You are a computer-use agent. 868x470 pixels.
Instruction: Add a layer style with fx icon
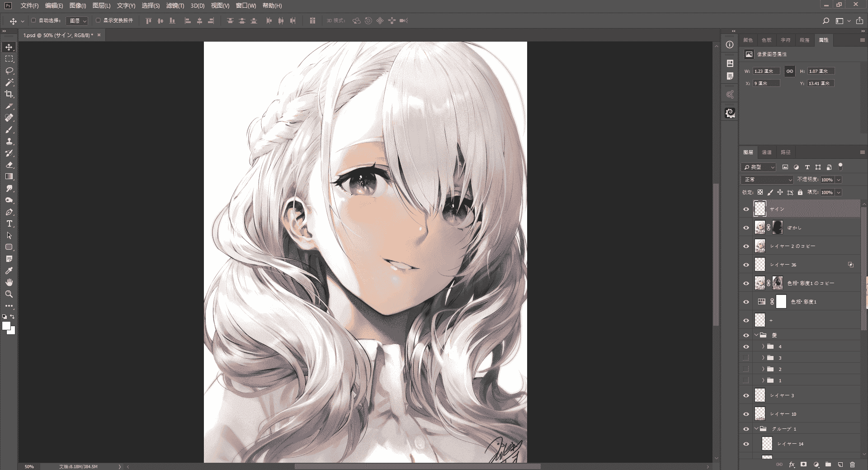click(x=792, y=465)
